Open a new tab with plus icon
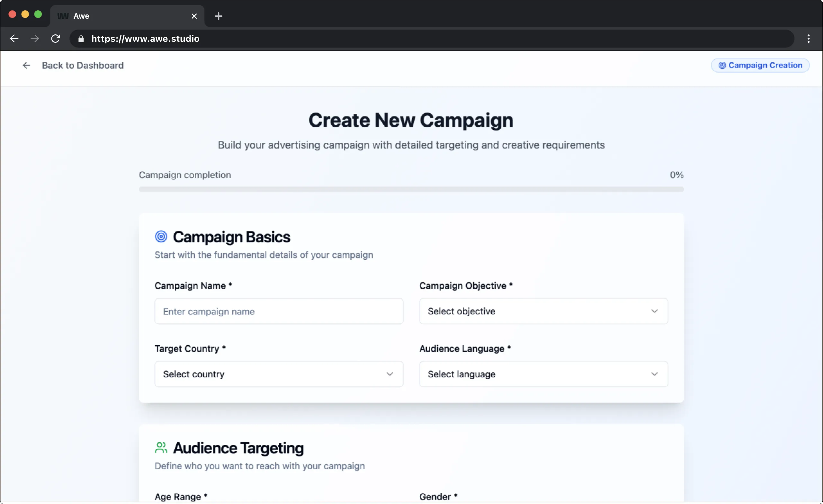823x504 pixels. (219, 16)
